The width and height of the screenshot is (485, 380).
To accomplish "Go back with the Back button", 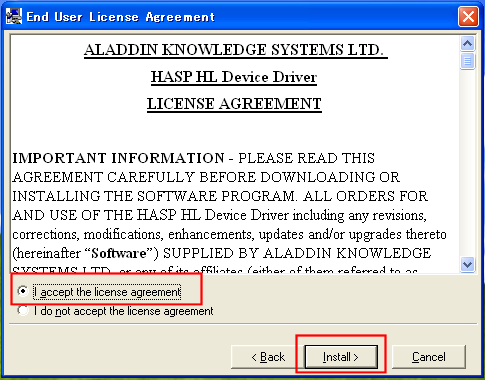I will pos(268,357).
